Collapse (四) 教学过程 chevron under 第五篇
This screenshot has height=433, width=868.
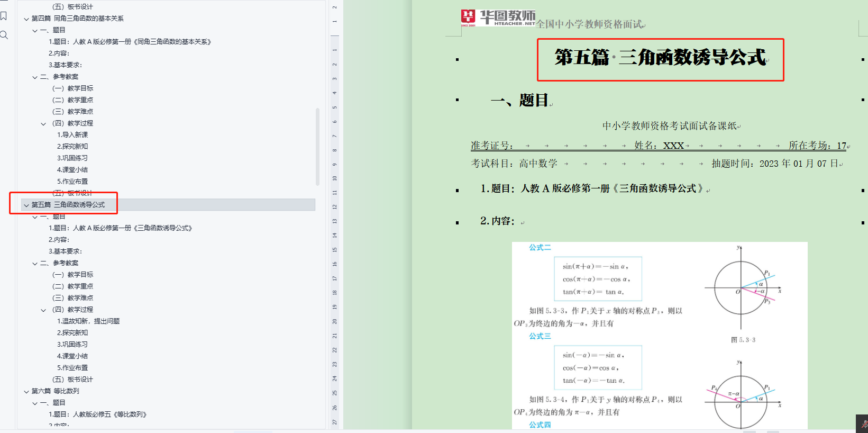pyautogui.click(x=43, y=310)
